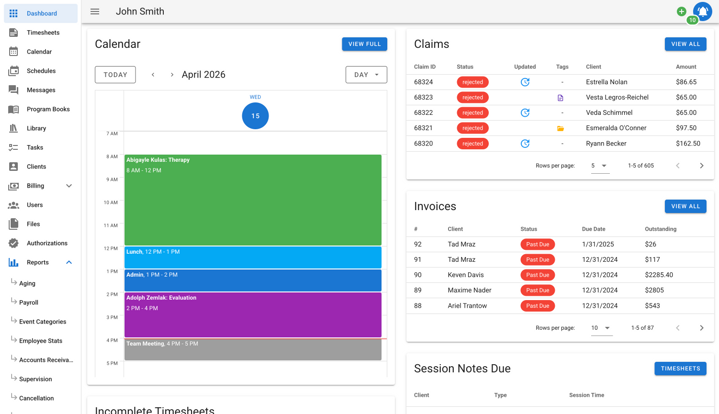Open the Employee Stats report

pos(40,341)
